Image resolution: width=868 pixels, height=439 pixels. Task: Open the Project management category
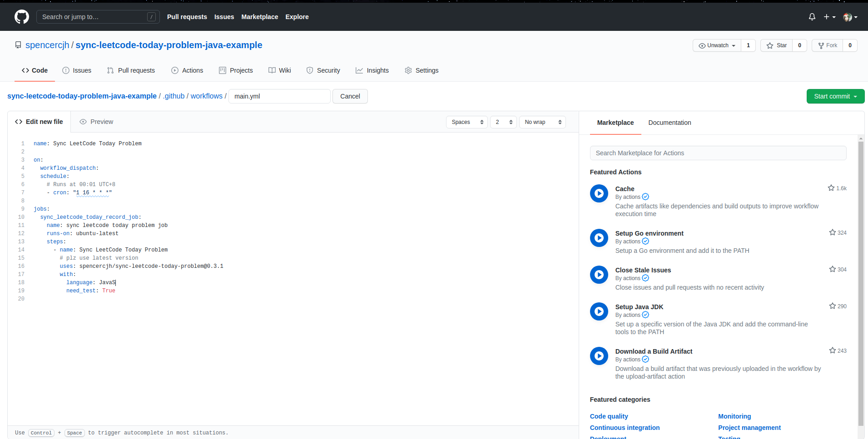749,428
